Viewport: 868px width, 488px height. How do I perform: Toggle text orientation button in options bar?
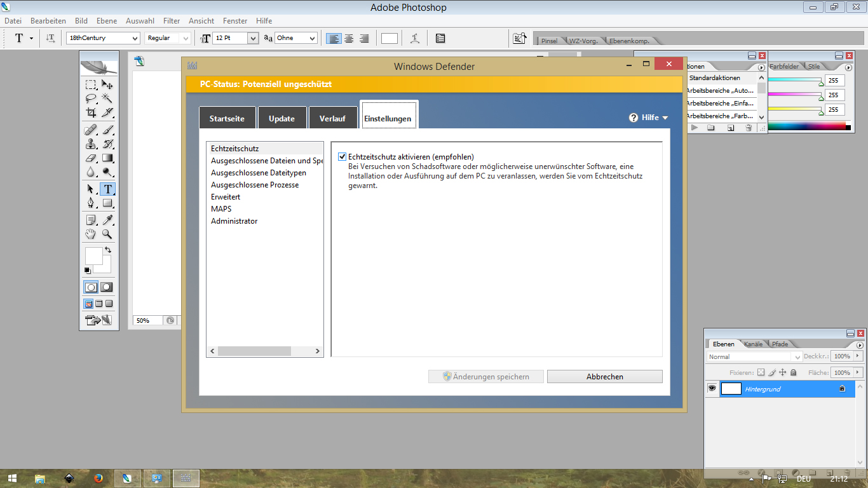click(51, 38)
